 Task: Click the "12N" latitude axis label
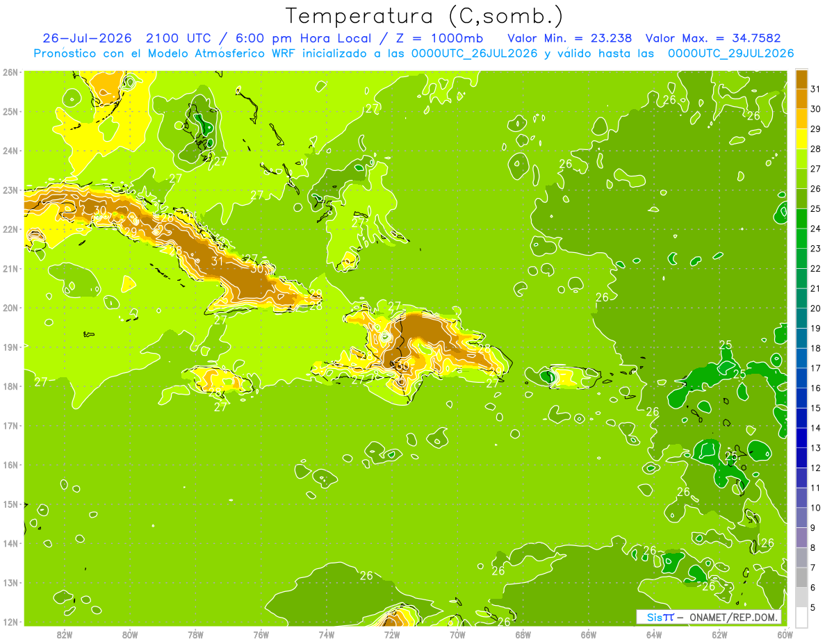tap(10, 622)
